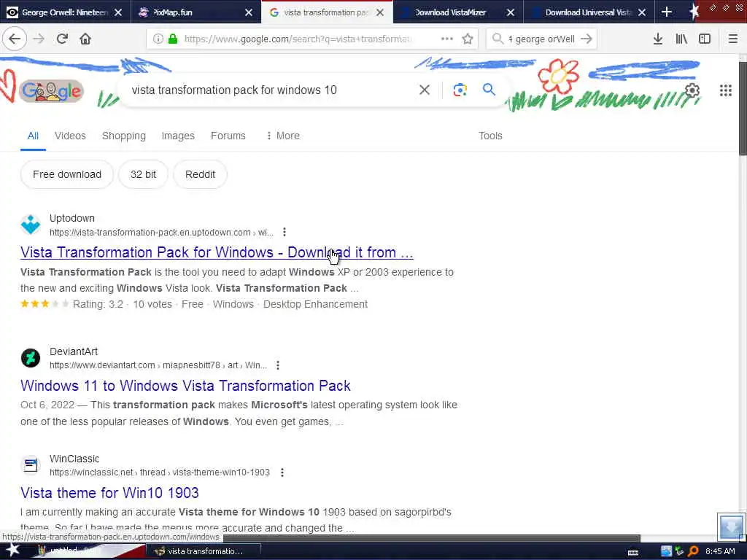The width and height of the screenshot is (747, 560).
Task: Click the DeviantArt site favicon
Action: click(x=31, y=357)
